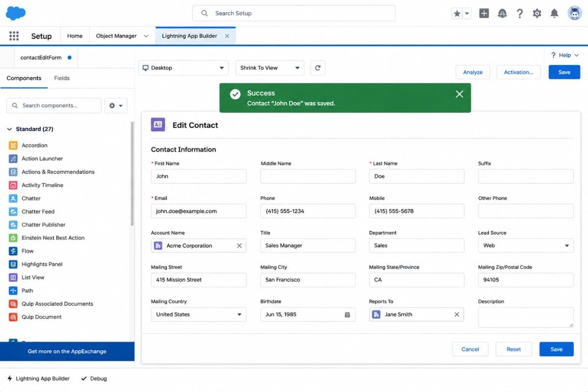588x392 pixels.
Task: Click the Lightning App Builder footer item
Action: coord(38,378)
